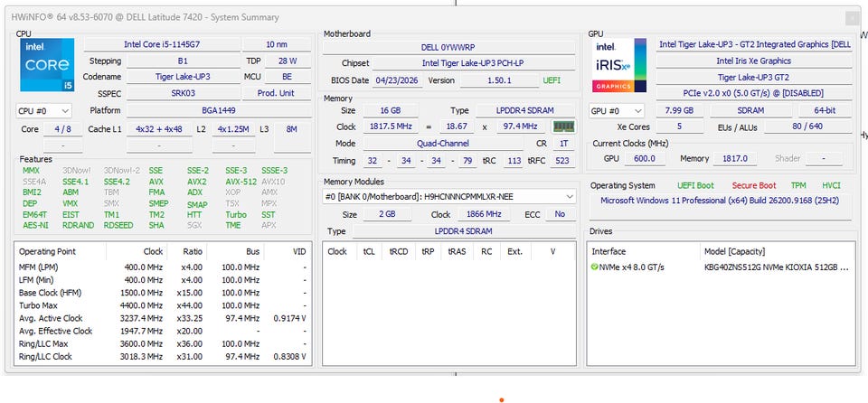Click the module Size 2 GB field
The image size is (868, 403).
388,214
